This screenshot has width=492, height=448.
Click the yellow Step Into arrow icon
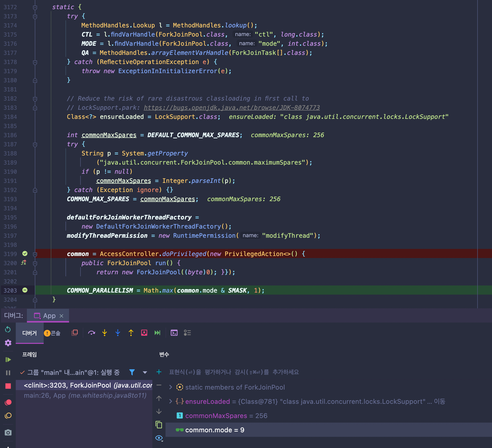coord(105,333)
